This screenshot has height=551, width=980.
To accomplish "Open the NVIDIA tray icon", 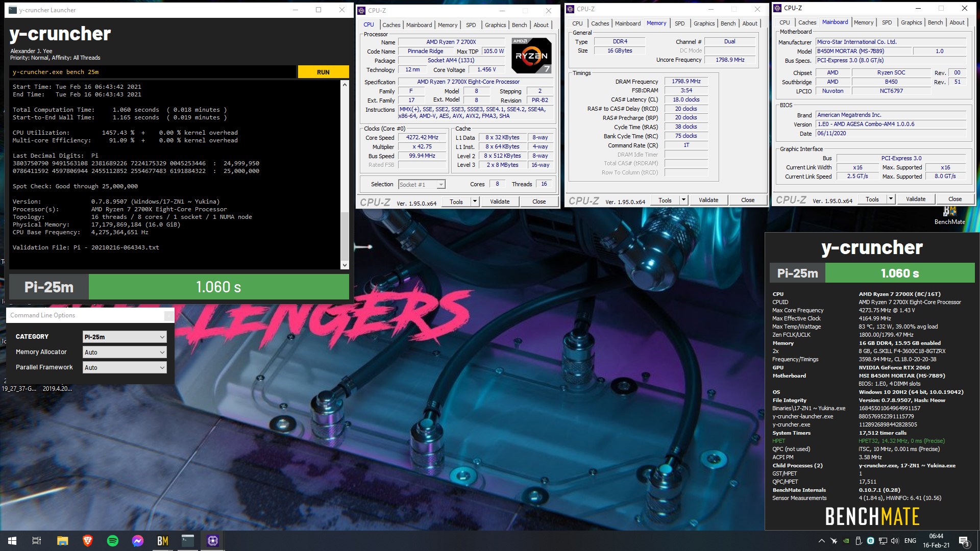I will click(846, 541).
